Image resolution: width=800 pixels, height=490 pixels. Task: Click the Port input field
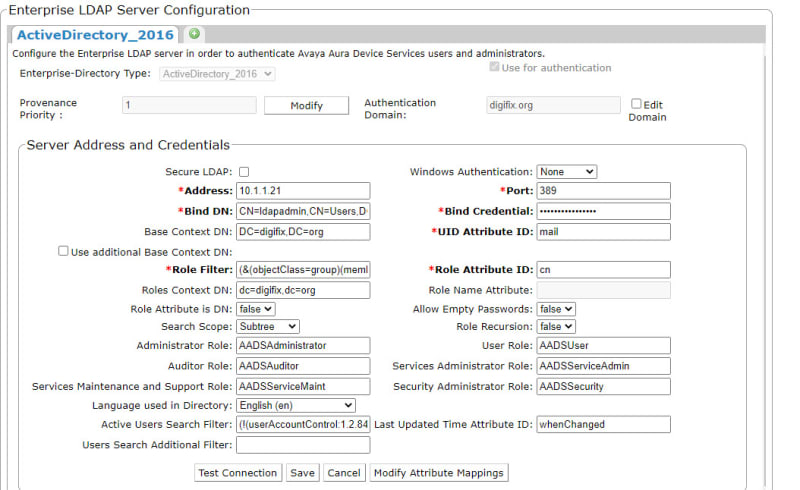pos(604,191)
